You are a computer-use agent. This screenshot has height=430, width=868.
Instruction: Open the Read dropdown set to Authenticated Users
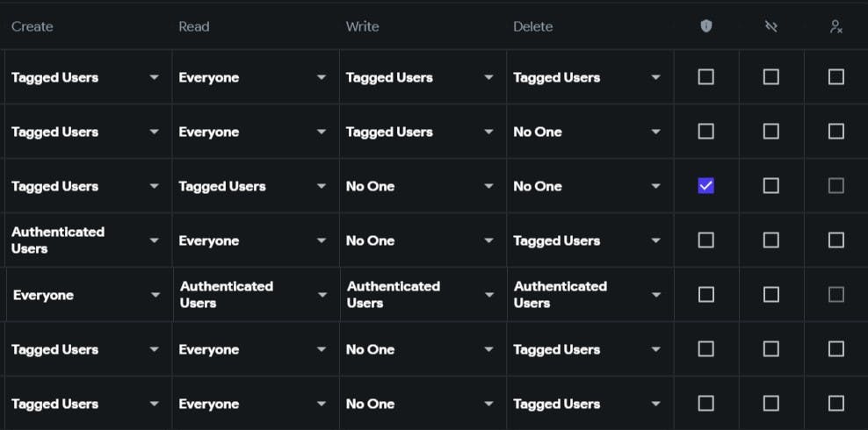coord(257,295)
